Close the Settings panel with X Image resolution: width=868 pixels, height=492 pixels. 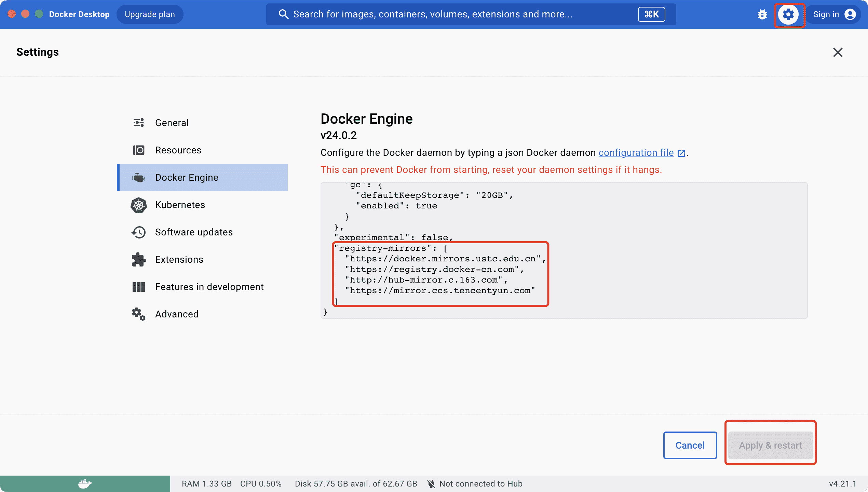(x=838, y=52)
